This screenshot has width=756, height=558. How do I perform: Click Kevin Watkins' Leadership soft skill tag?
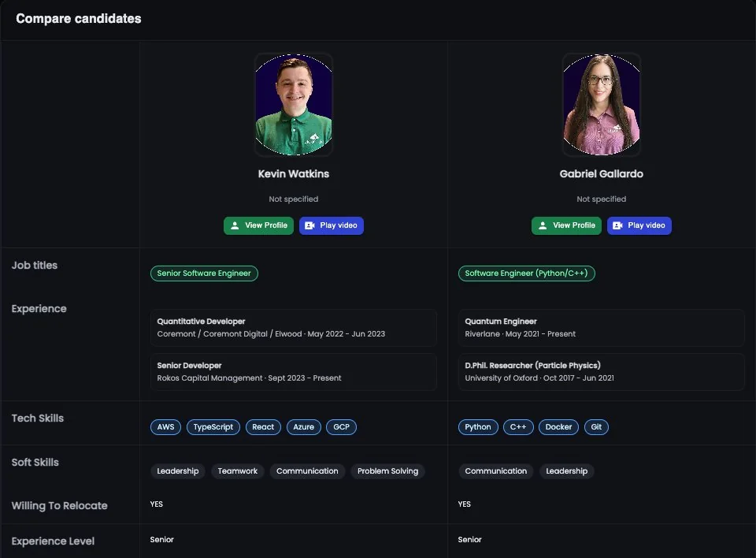point(178,471)
